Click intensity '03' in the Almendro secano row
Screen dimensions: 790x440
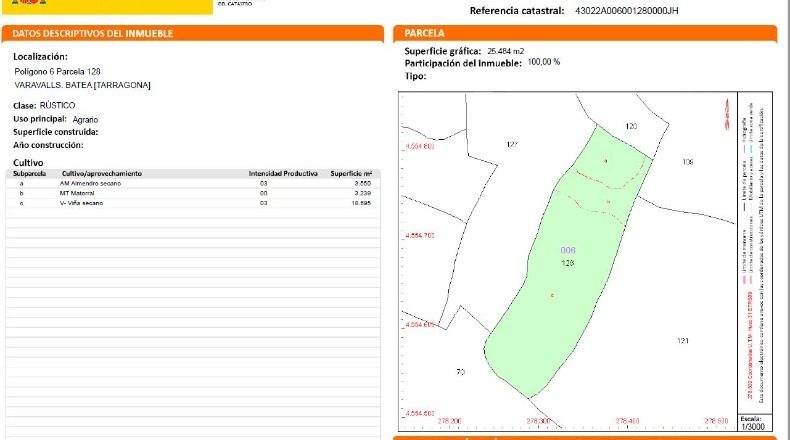[x=264, y=183]
